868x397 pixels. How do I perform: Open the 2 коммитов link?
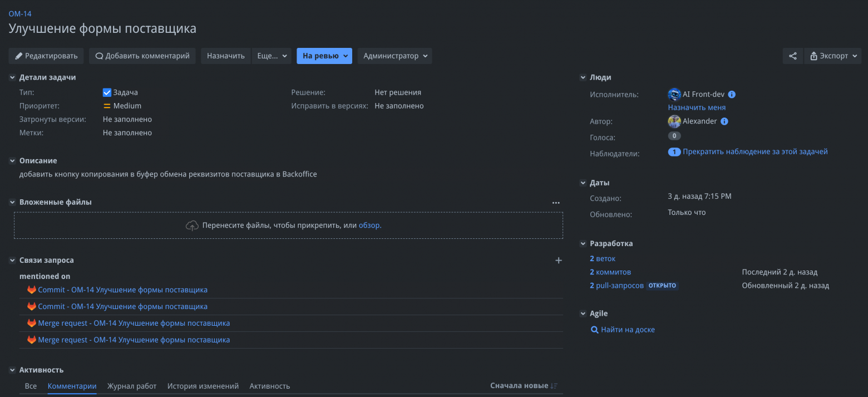click(610, 272)
